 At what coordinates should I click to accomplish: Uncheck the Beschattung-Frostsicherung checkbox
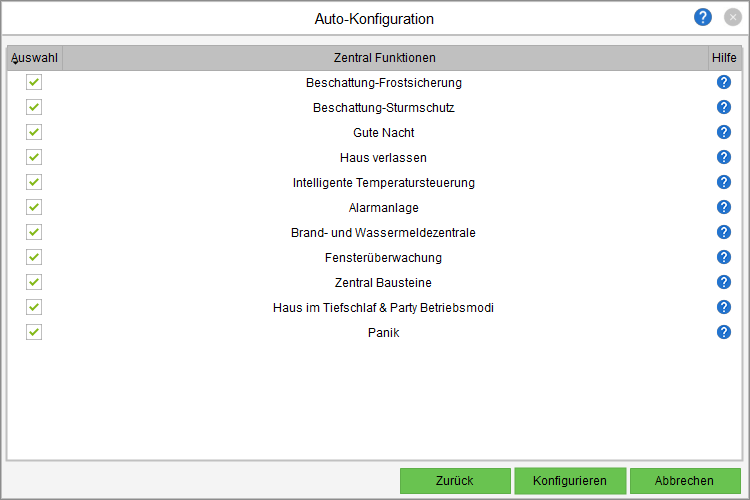coord(34,82)
